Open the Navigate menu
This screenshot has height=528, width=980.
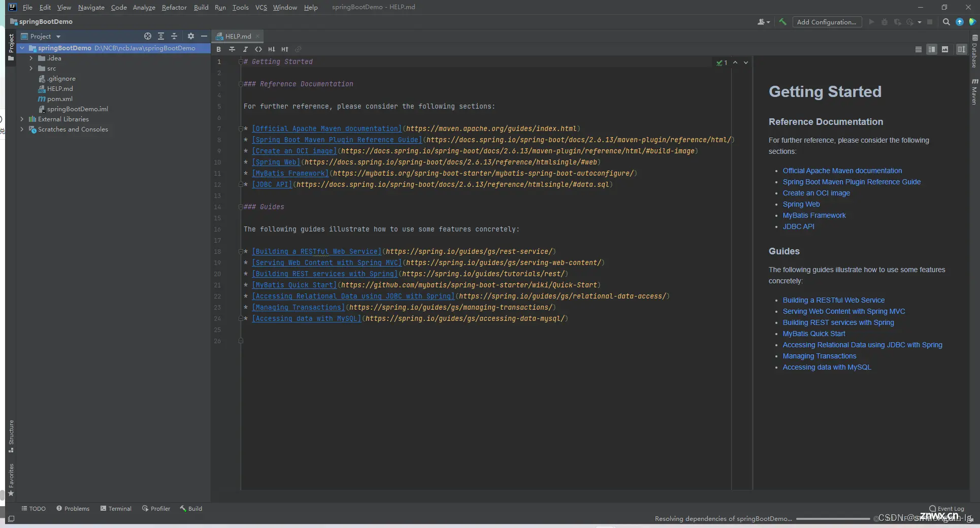91,7
